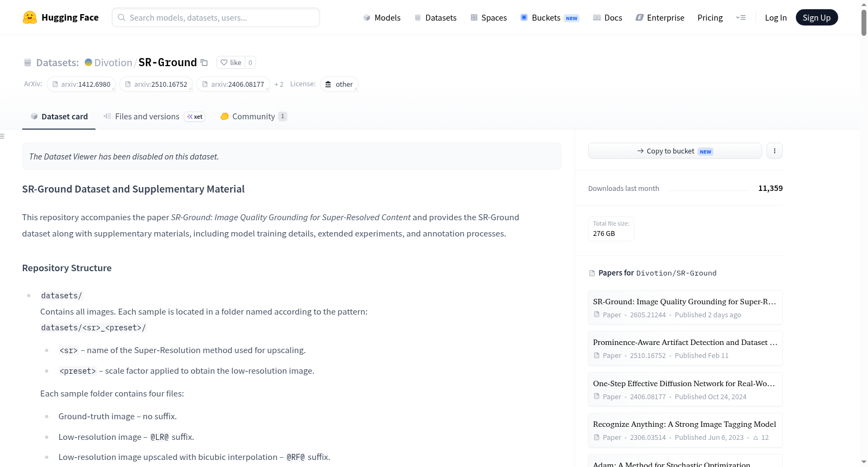Open Recognize Anything paper card
This screenshot has height=467, width=868.
point(685,430)
